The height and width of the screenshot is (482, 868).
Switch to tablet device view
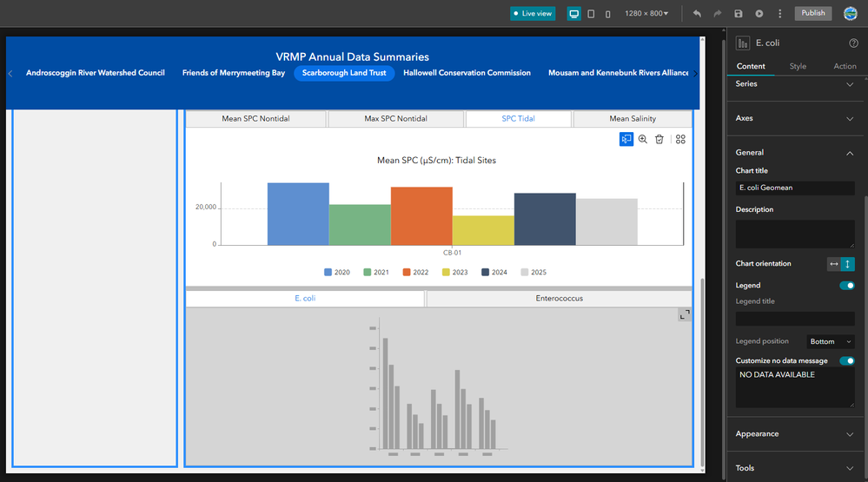click(x=591, y=14)
